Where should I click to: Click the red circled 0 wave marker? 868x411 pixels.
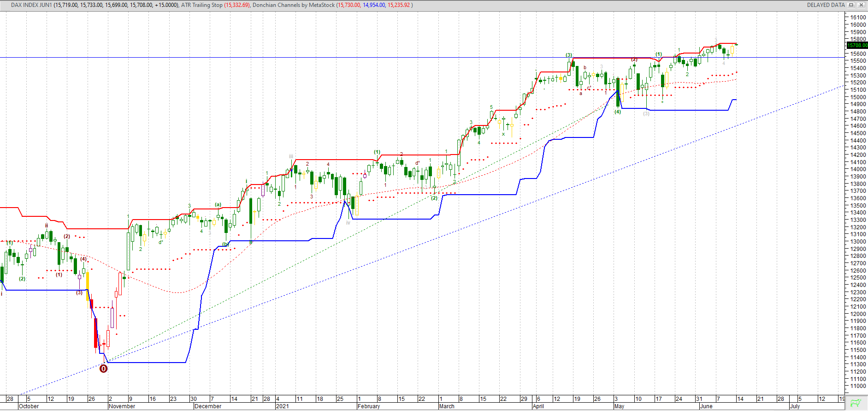104,369
